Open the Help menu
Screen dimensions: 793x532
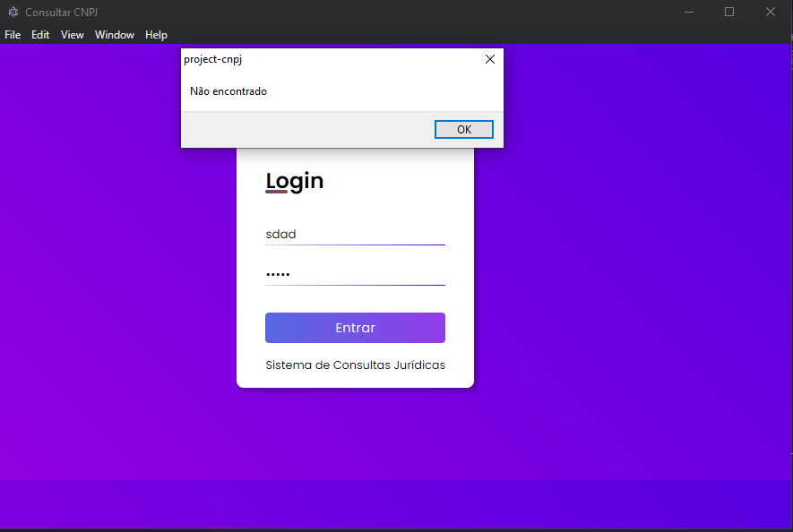156,35
